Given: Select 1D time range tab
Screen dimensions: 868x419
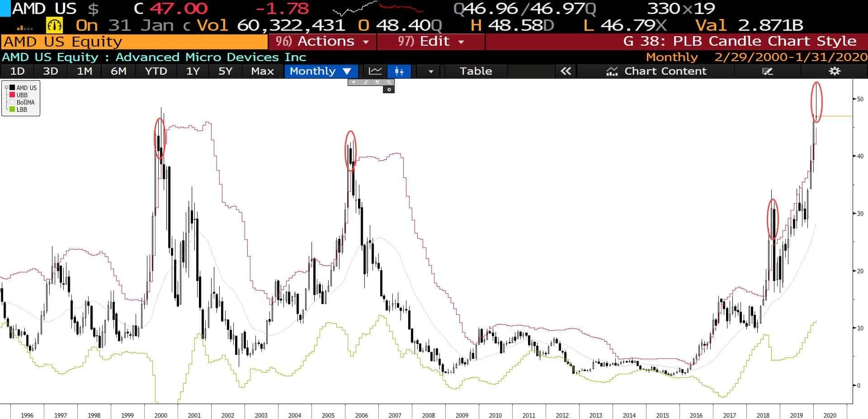Looking at the screenshot, I should 17,71.
